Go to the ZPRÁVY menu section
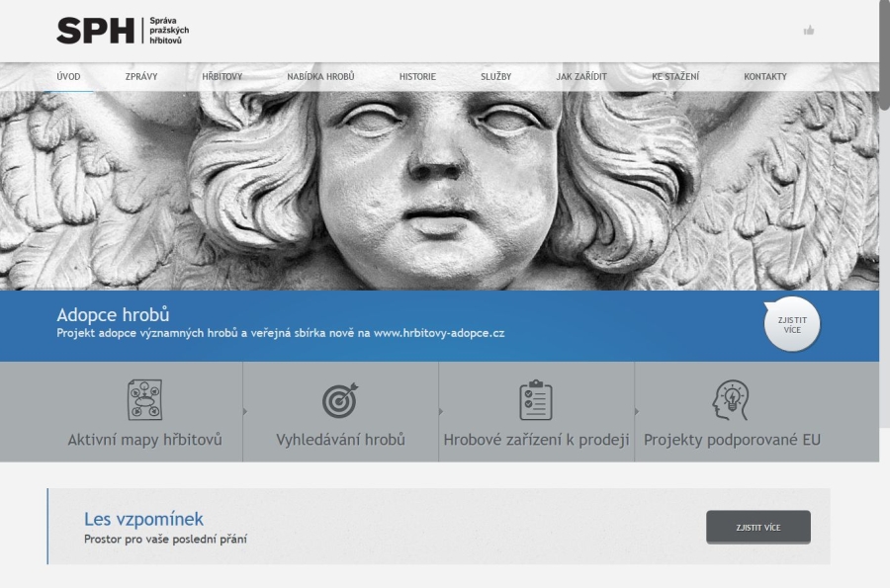Viewport: 890px width, 588px height. [141, 77]
